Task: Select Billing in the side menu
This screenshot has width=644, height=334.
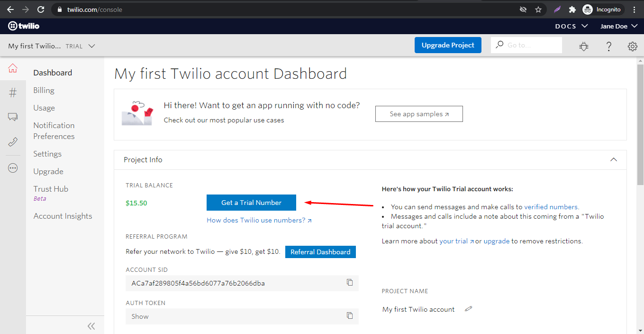Action: 44,90
